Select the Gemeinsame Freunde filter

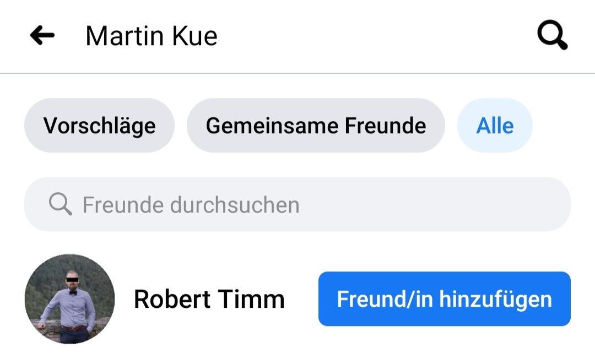[x=316, y=126]
